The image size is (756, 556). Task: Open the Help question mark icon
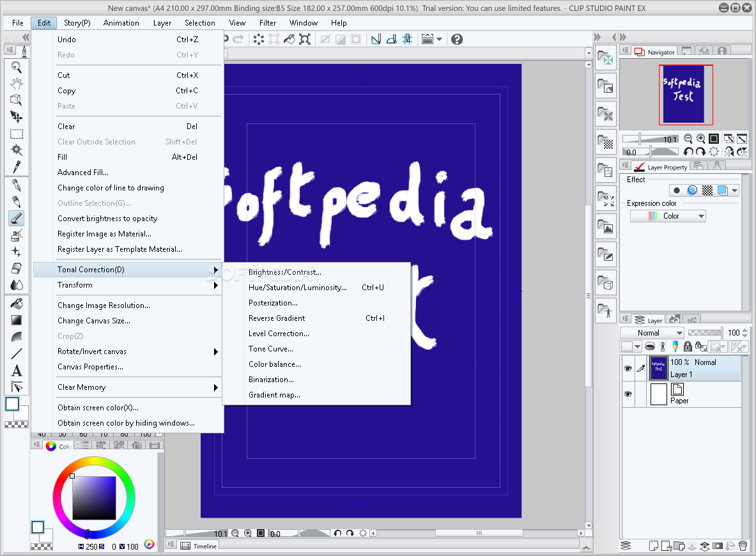click(456, 39)
